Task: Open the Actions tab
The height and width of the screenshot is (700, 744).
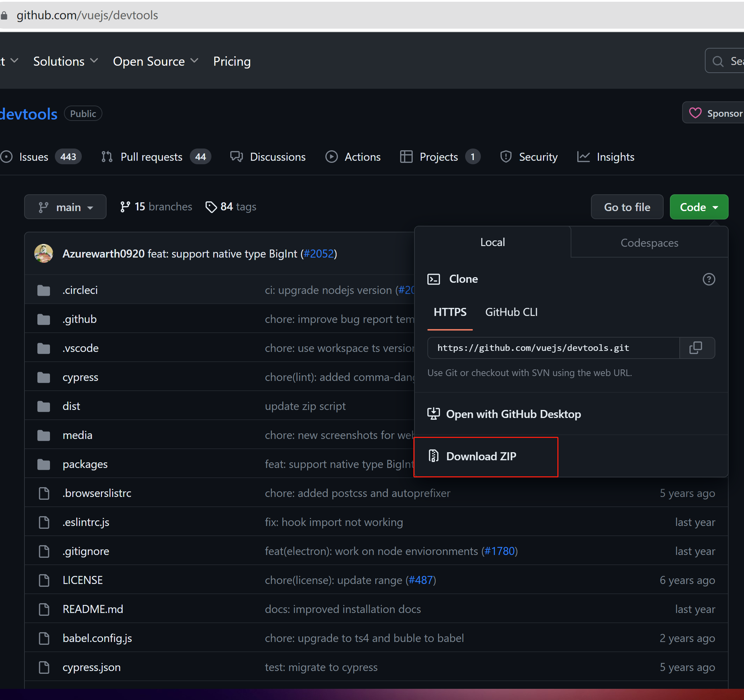Action: click(x=353, y=157)
